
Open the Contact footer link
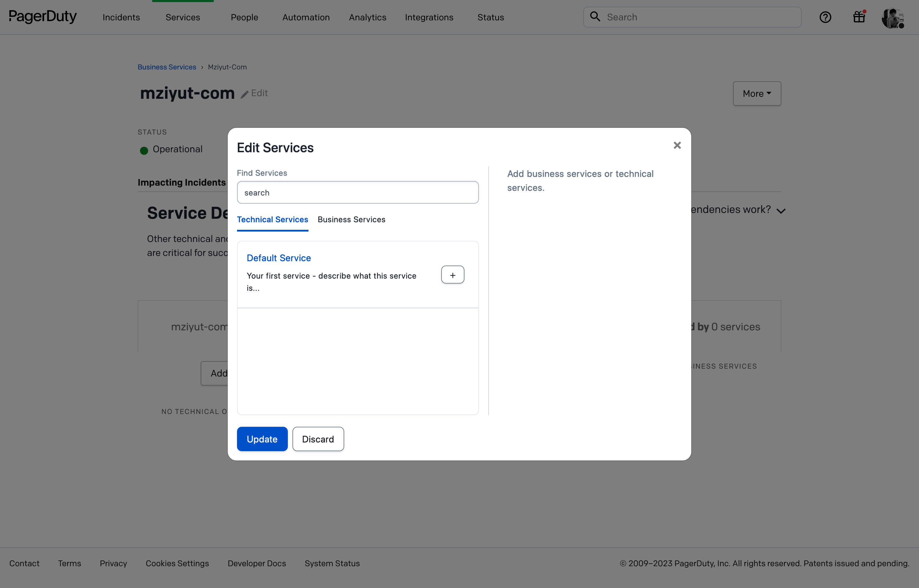click(x=24, y=563)
